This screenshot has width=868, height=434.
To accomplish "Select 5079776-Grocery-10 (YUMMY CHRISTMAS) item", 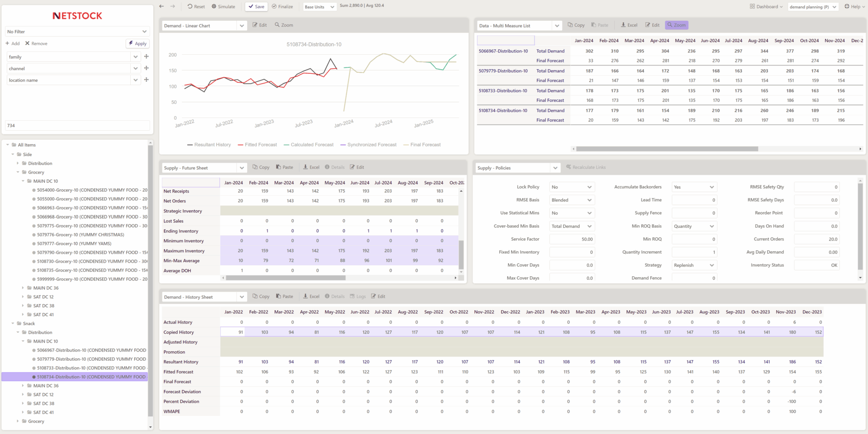I will [x=80, y=235].
